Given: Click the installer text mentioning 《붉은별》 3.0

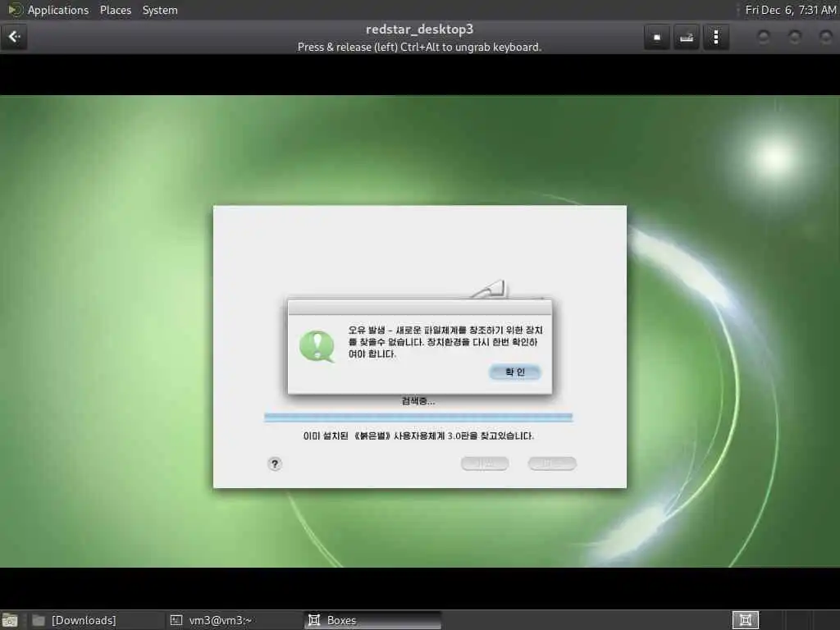Looking at the screenshot, I should pos(418,436).
